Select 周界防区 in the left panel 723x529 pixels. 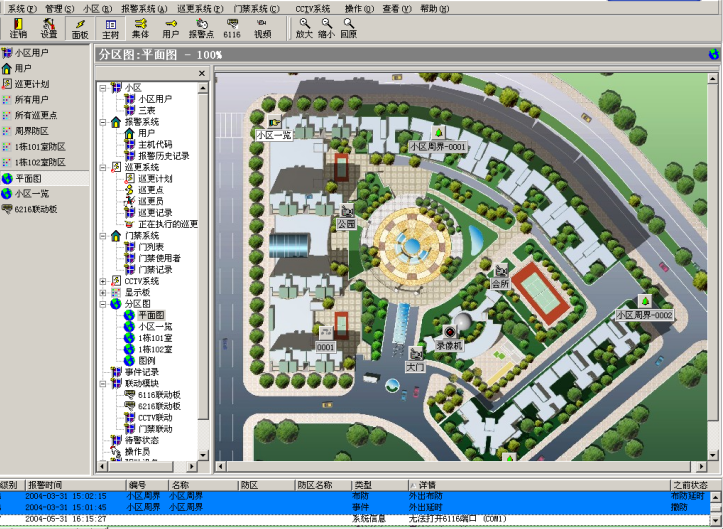tap(26, 131)
